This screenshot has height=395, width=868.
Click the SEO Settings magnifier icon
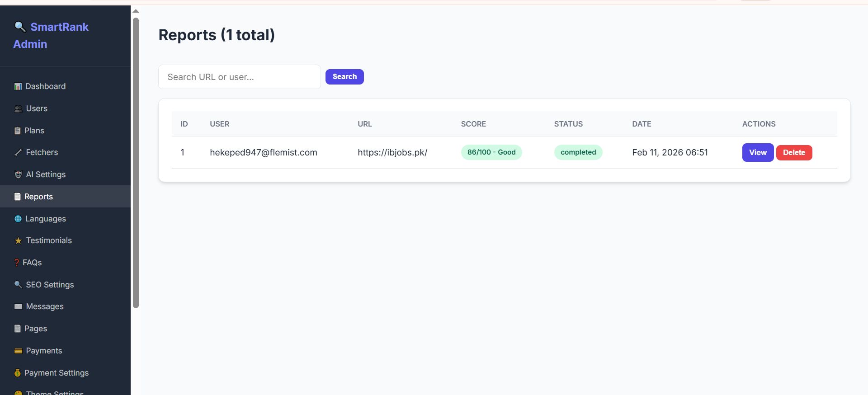(x=18, y=285)
